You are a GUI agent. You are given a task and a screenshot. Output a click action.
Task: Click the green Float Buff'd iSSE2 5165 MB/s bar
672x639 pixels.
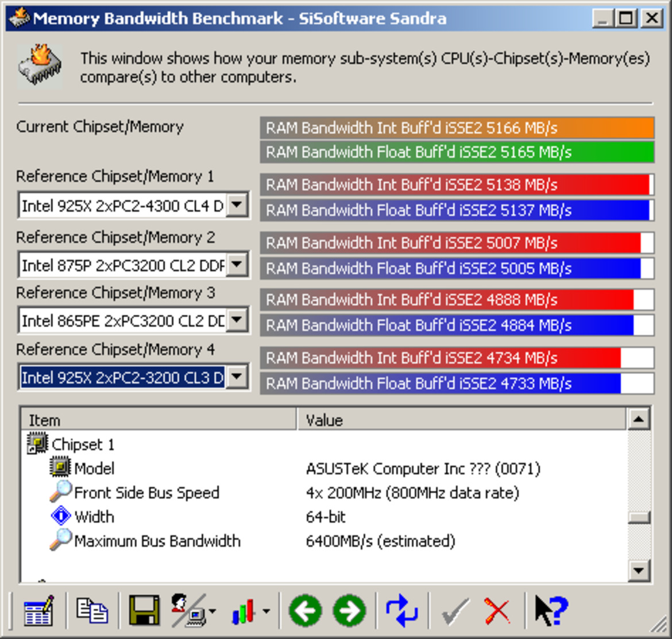tap(457, 152)
